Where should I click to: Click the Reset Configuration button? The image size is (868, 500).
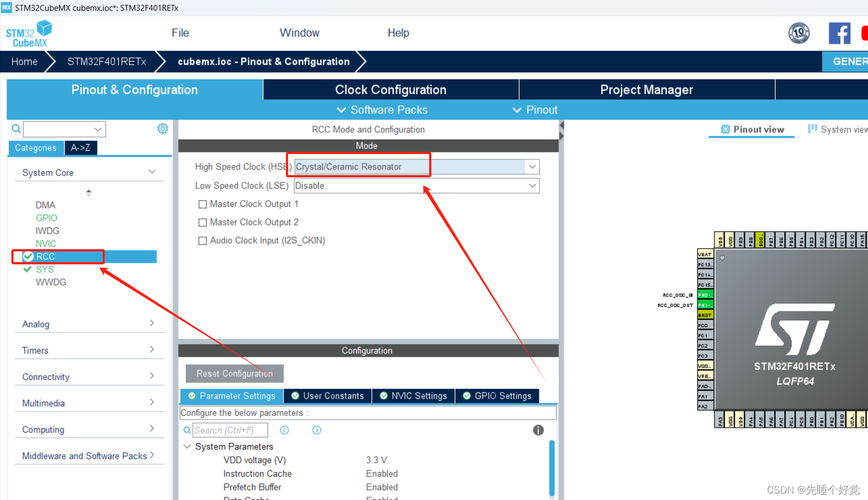(235, 374)
